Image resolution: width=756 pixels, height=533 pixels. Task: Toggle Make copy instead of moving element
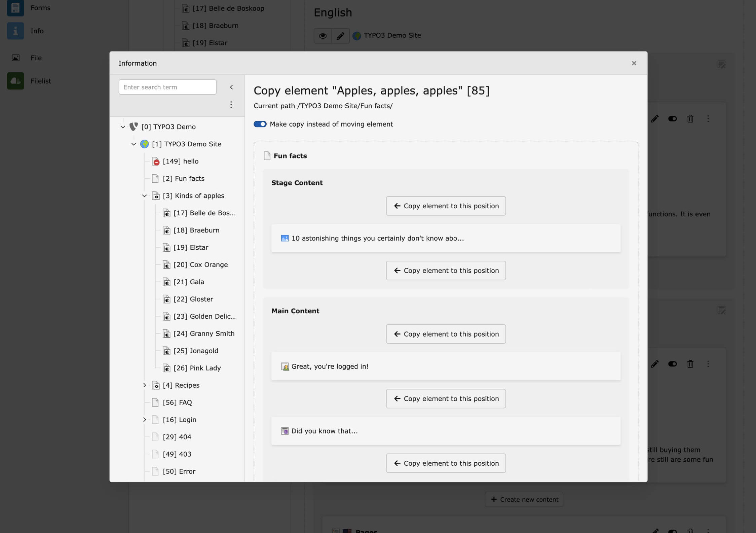[x=260, y=124]
